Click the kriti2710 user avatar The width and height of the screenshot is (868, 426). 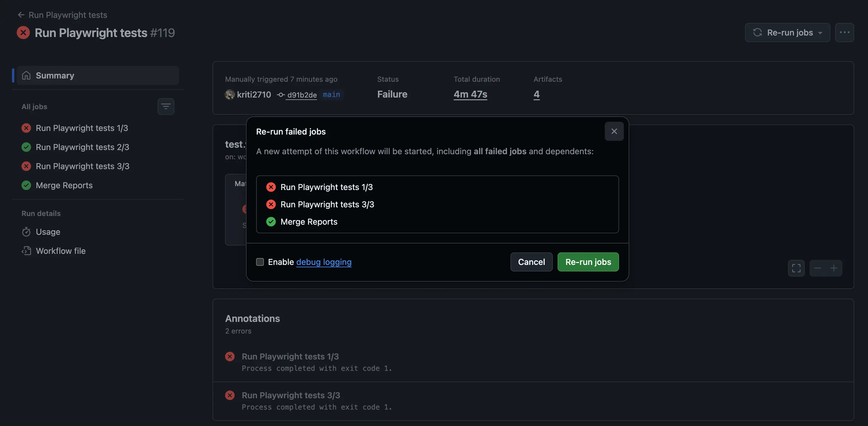click(x=230, y=95)
